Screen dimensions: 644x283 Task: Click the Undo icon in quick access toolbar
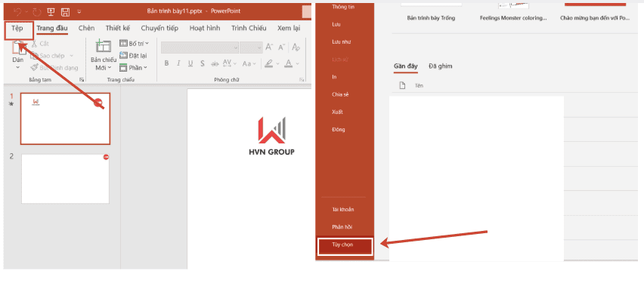tap(18, 11)
